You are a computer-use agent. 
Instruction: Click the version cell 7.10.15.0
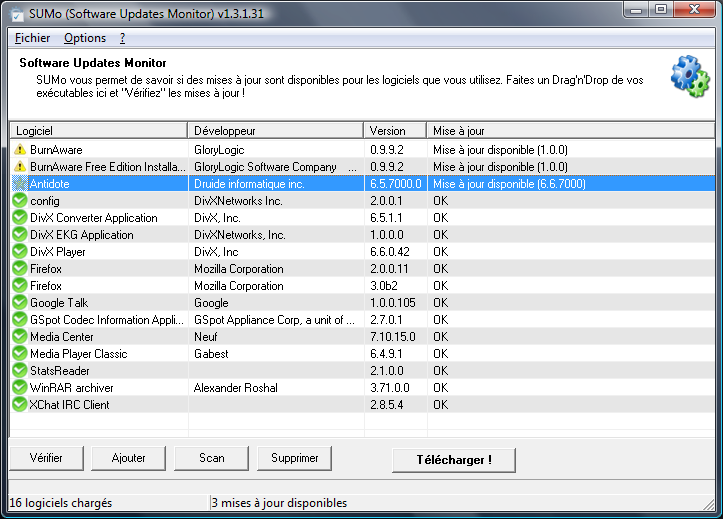(x=393, y=337)
